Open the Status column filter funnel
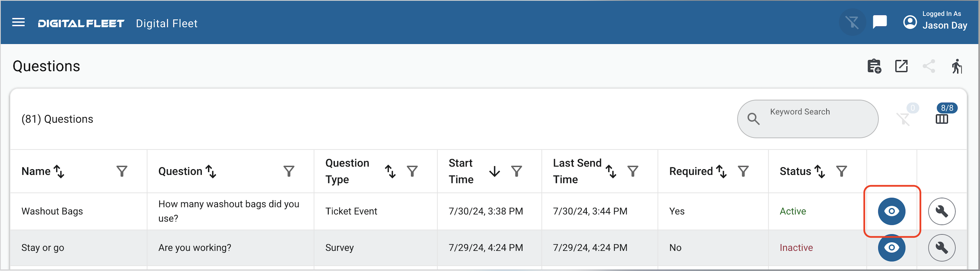Screen dimensions: 980x271 841,171
